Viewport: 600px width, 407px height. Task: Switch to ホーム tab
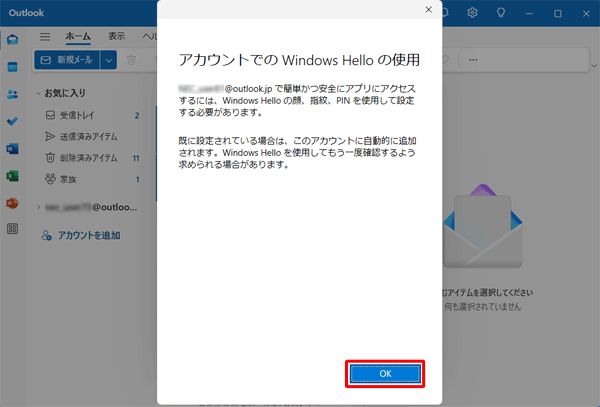78,36
